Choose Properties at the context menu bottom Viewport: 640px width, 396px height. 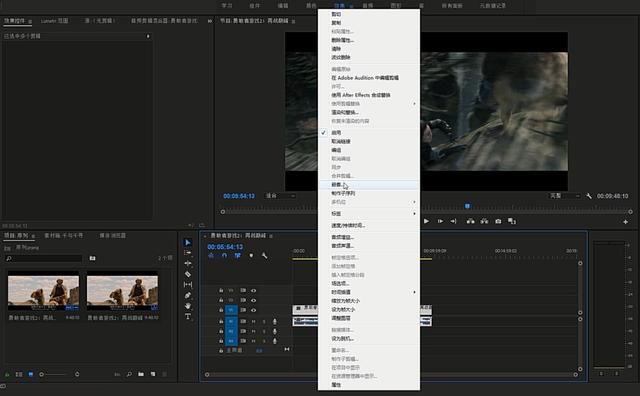(369, 385)
